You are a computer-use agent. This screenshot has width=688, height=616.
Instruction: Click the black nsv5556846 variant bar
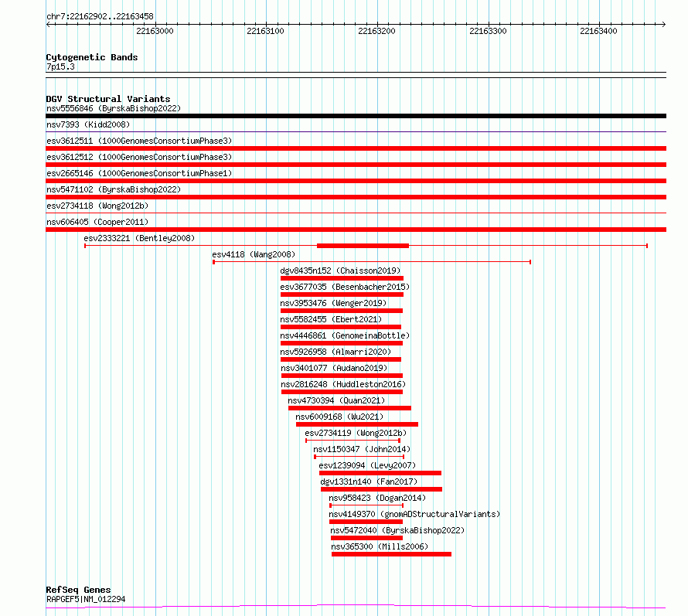[356, 116]
